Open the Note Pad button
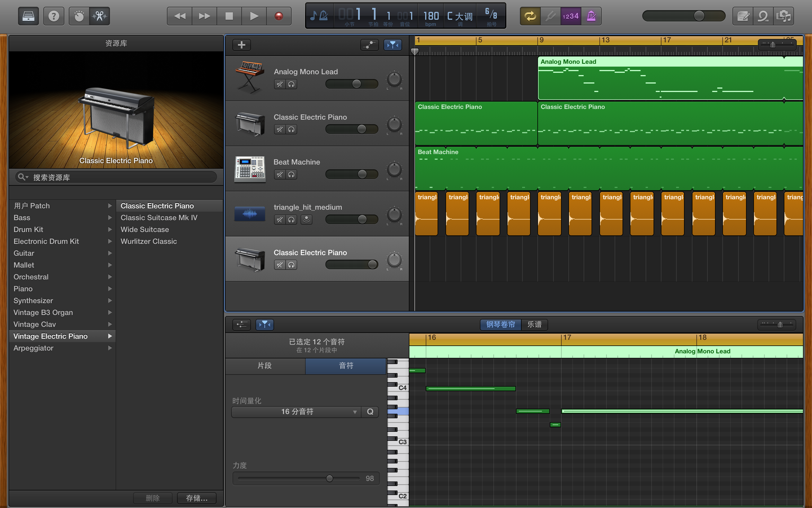 point(743,16)
